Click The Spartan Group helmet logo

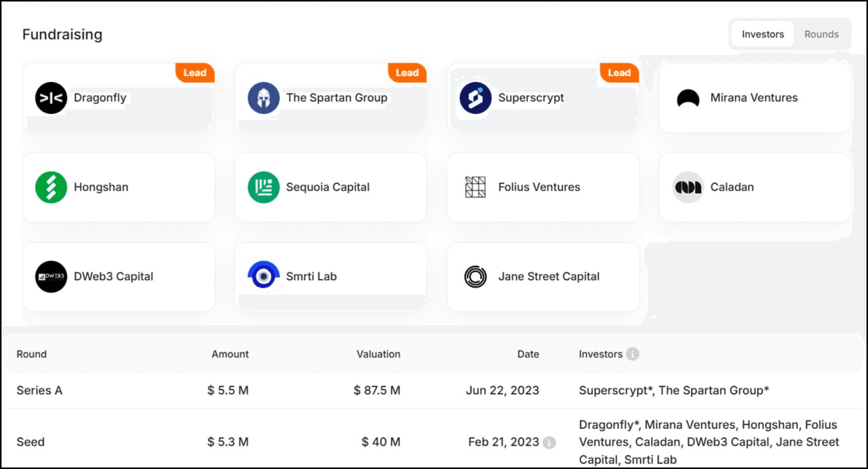pos(264,98)
